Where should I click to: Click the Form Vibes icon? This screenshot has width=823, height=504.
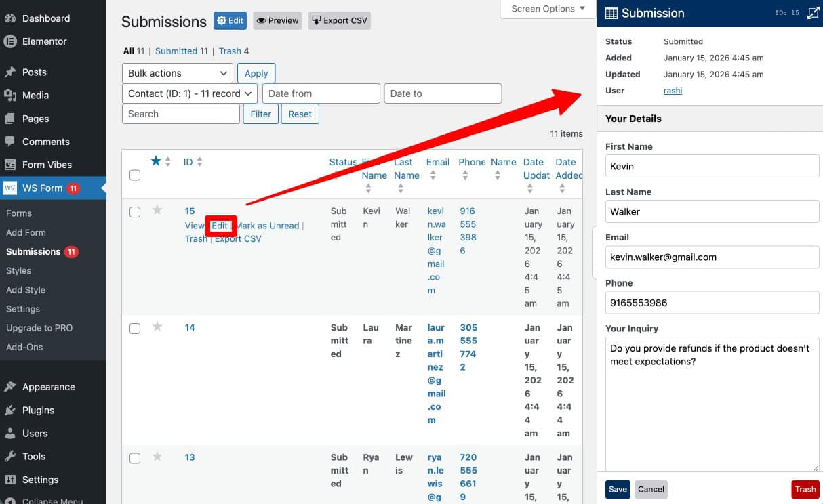coord(10,165)
